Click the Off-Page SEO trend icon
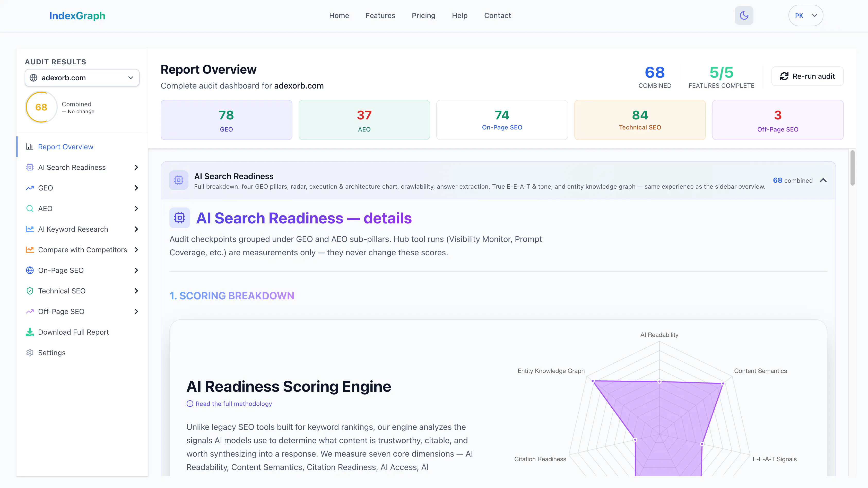The width and height of the screenshot is (868, 488). (x=30, y=311)
